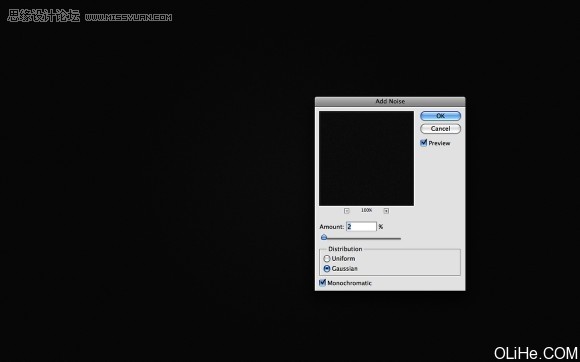Select the Uniform distribution option
Viewport: 580px width, 362px height.
point(327,259)
